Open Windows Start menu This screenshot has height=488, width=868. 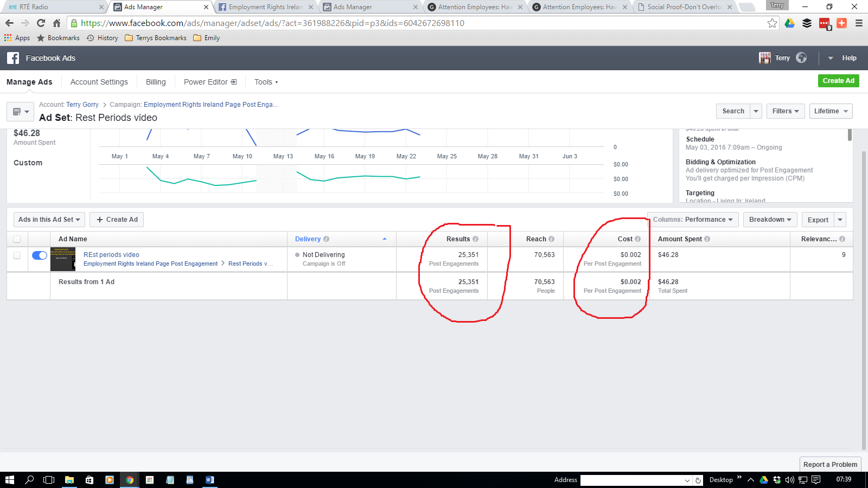9,480
